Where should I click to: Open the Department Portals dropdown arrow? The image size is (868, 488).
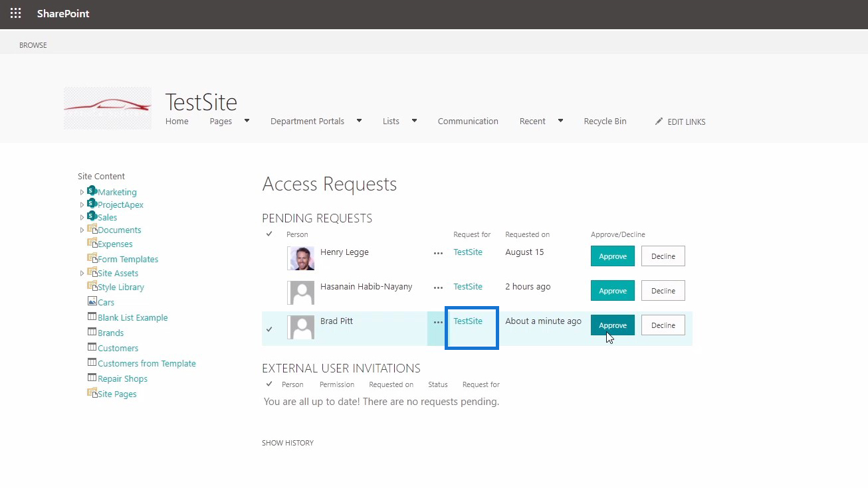click(359, 121)
